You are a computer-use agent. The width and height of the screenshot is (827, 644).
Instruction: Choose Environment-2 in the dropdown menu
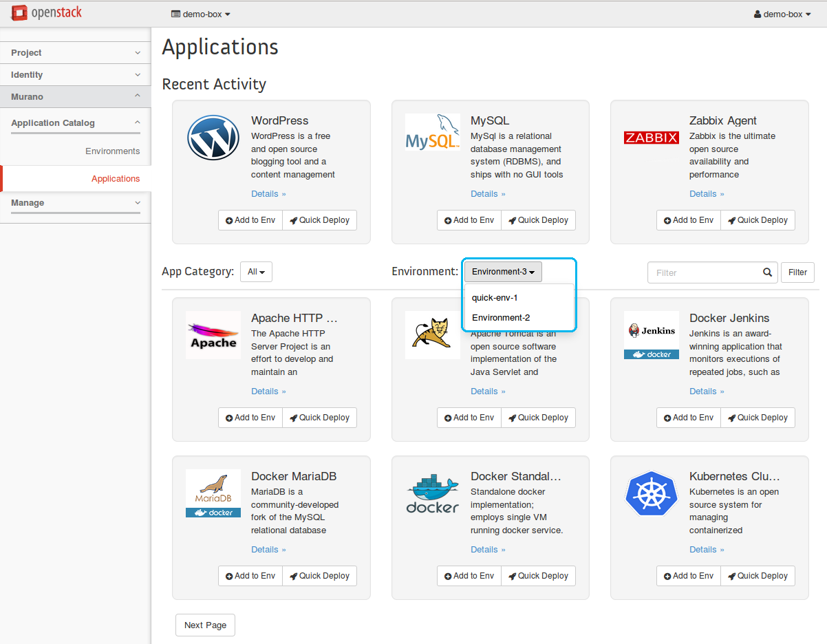(501, 318)
